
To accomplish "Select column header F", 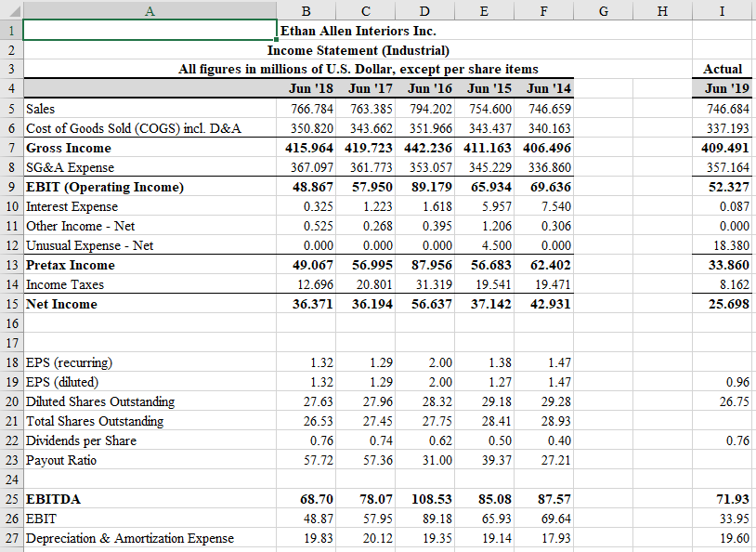I will [x=543, y=10].
